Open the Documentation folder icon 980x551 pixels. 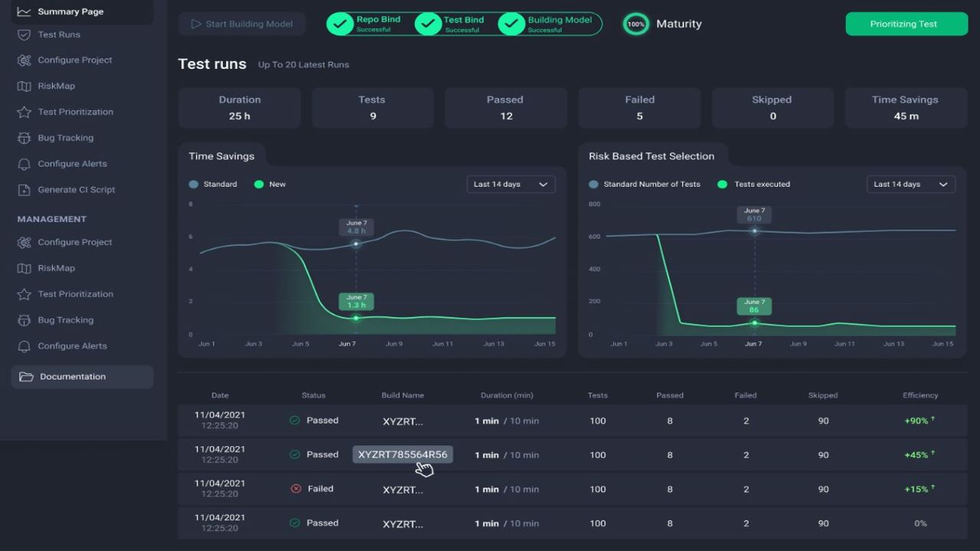25,377
